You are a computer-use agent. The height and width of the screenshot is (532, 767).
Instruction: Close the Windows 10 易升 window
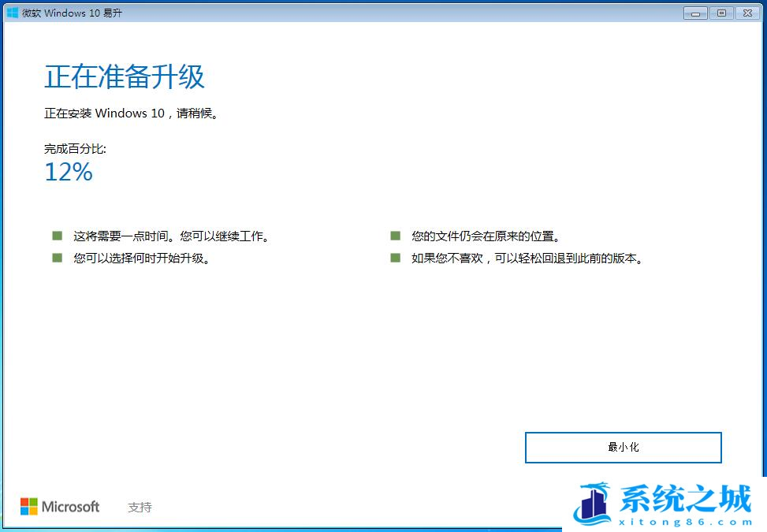pos(747,13)
